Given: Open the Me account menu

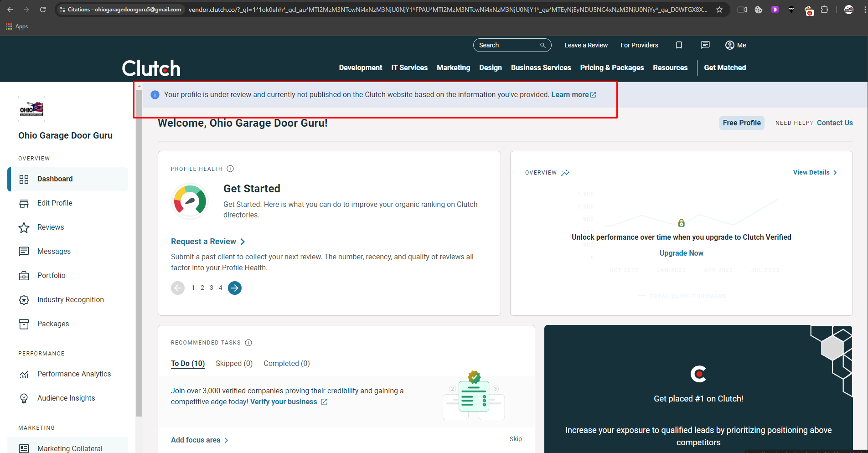Looking at the screenshot, I should click(735, 45).
